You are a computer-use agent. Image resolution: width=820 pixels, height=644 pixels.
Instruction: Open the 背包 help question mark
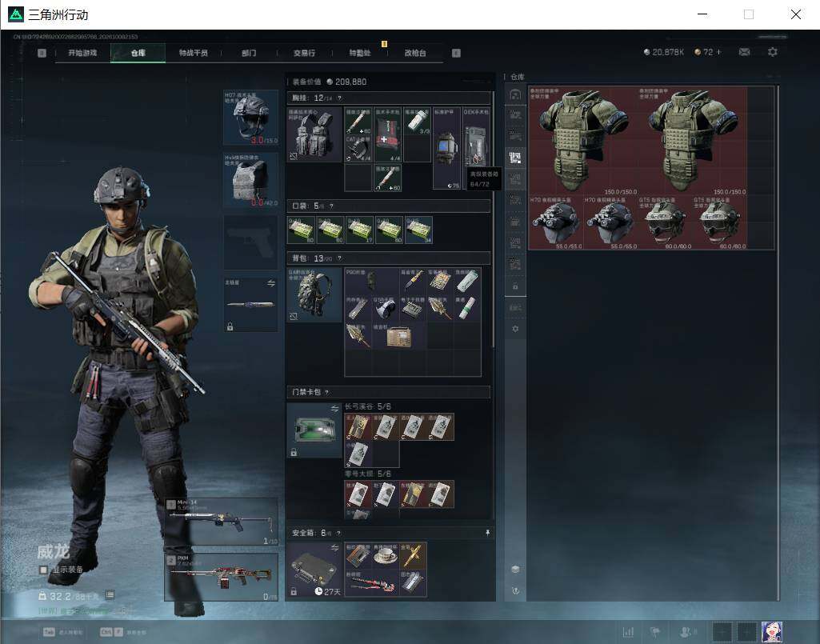pos(339,258)
